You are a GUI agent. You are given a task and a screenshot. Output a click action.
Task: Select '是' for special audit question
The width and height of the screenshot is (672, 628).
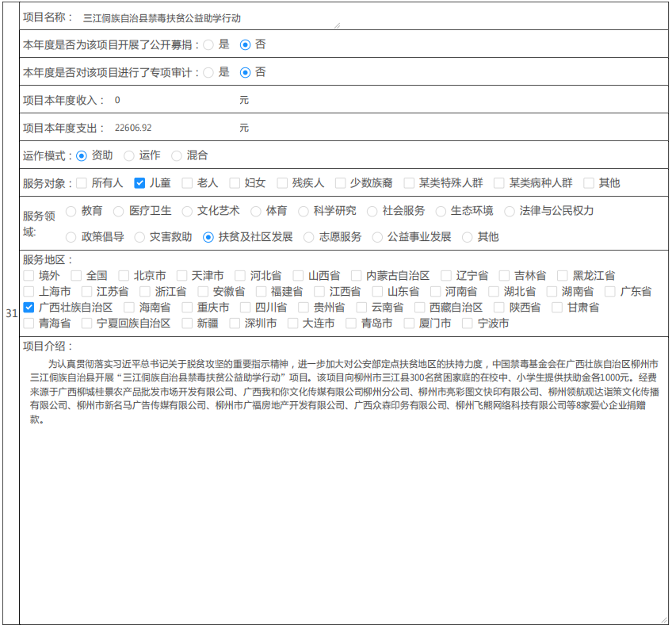[208, 72]
